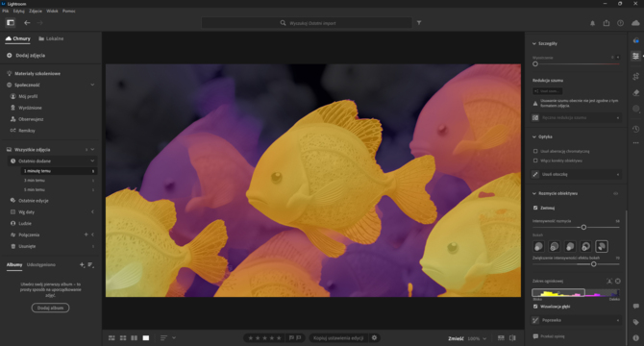Flag photo as picked
The width and height of the screenshot is (644, 346).
291,337
